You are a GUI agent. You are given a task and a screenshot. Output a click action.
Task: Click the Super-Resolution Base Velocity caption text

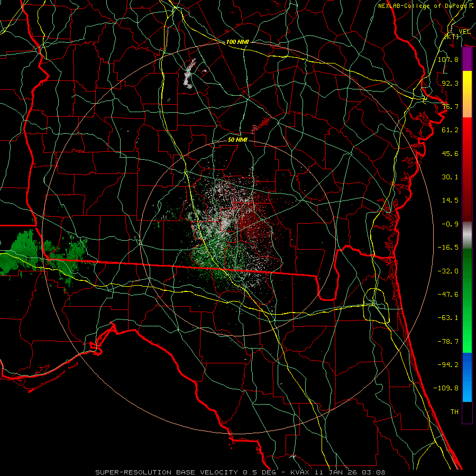(241, 472)
